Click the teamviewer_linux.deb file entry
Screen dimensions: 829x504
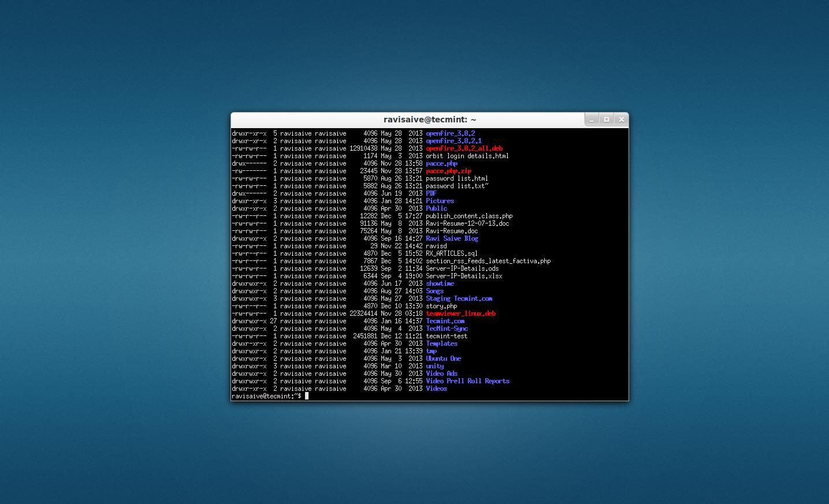tap(460, 313)
